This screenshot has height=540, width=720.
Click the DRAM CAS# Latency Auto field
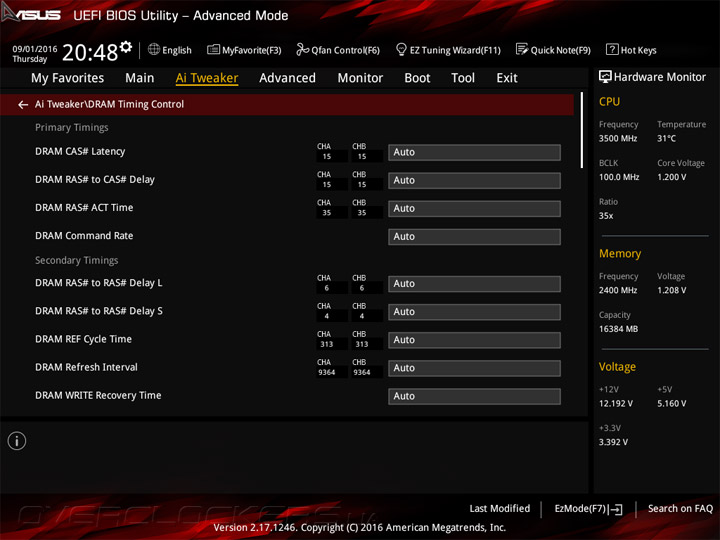pyautogui.click(x=474, y=152)
